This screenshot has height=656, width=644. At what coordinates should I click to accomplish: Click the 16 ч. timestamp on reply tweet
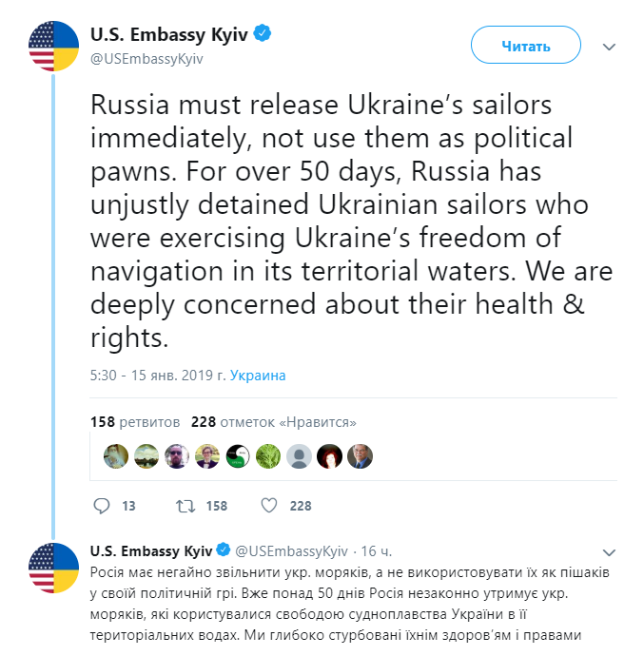pos(376,550)
